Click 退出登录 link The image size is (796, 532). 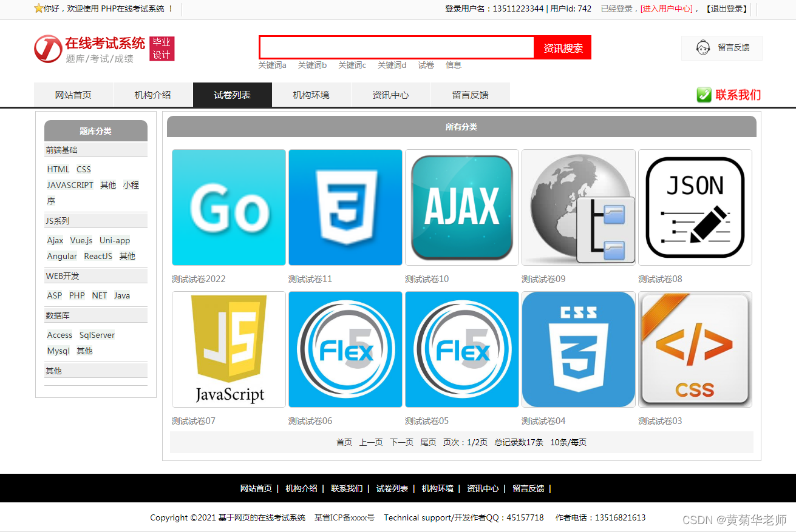(727, 8)
